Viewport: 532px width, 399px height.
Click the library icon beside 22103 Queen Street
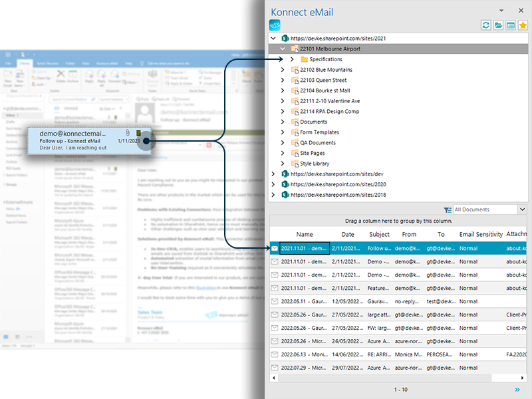point(295,80)
